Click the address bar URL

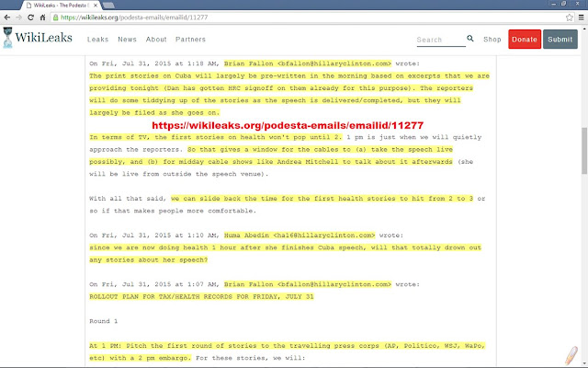coord(134,17)
